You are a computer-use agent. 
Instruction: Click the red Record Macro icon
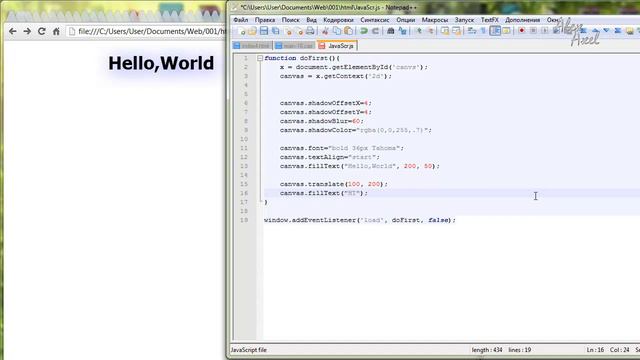522,31
